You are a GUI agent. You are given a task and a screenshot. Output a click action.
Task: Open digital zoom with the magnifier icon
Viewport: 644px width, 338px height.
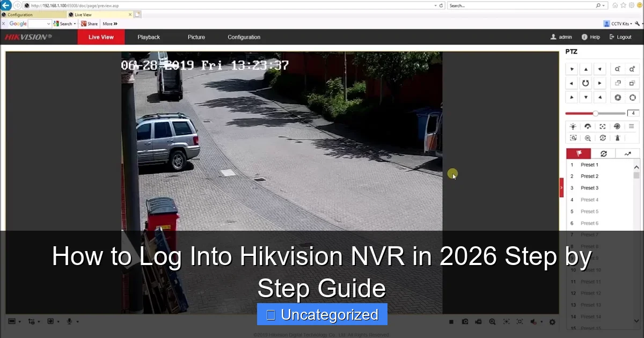(x=493, y=321)
